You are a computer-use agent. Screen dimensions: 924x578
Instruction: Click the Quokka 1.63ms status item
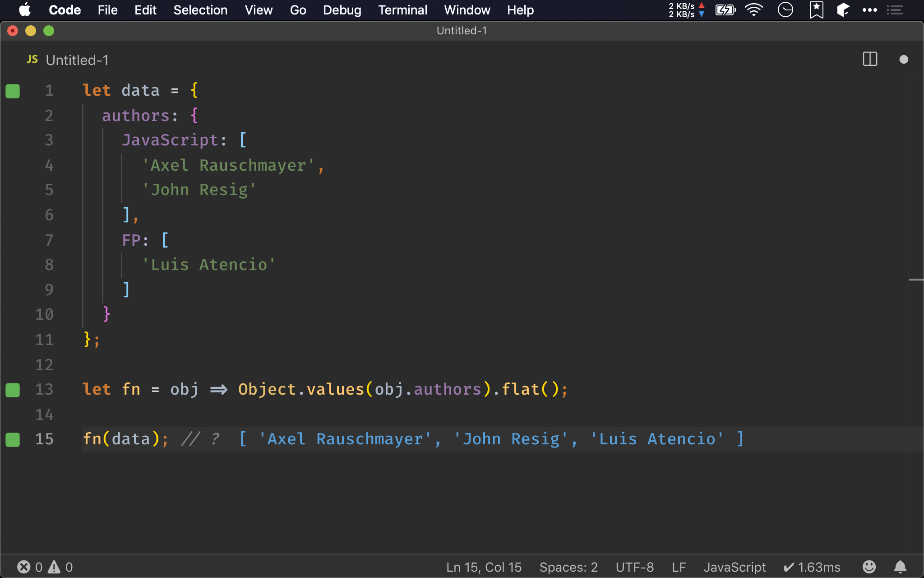pyautogui.click(x=812, y=567)
